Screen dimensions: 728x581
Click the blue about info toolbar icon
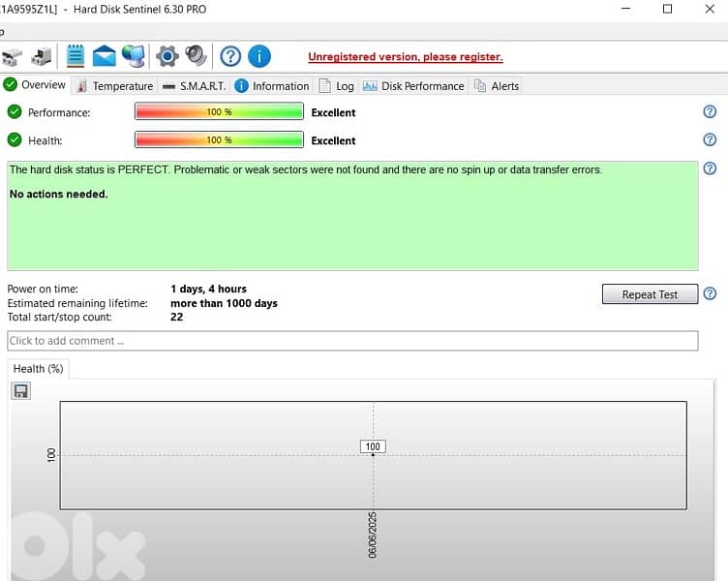[x=259, y=56]
